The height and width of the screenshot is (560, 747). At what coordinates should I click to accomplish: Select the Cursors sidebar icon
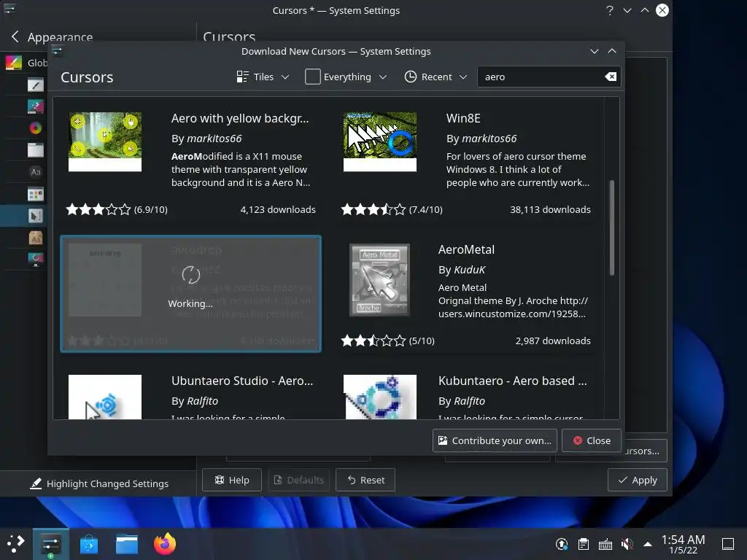[35, 216]
